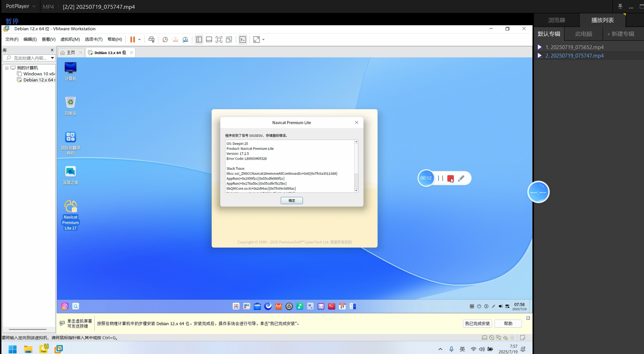The image size is (644, 354).
Task: Stop the screen recording with the red square
Action: click(x=450, y=178)
